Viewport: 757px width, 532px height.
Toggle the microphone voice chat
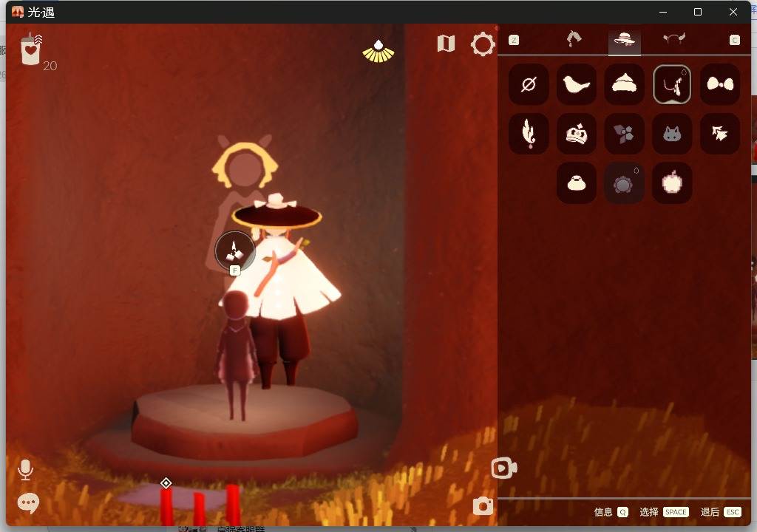26,470
